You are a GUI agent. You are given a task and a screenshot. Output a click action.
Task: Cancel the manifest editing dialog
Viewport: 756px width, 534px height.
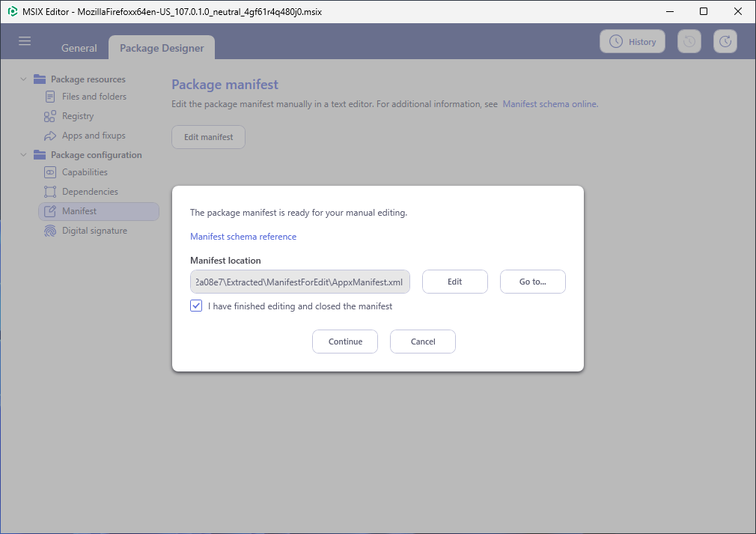tap(422, 342)
